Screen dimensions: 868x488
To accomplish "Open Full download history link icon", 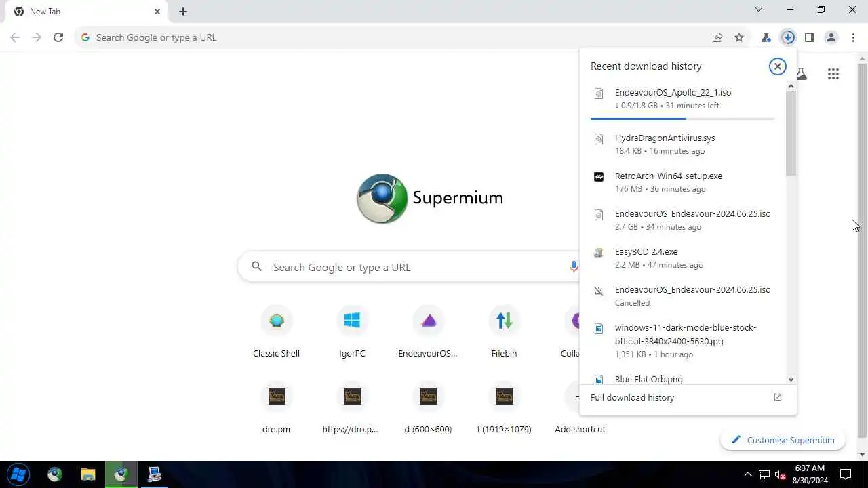I will click(778, 397).
